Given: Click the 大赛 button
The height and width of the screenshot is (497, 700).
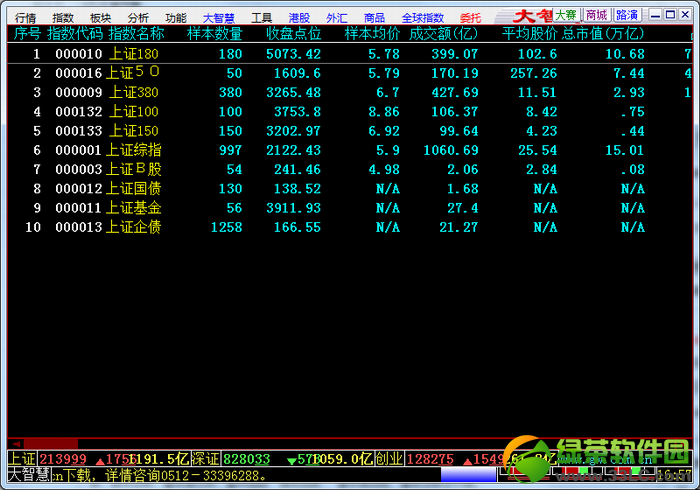Looking at the screenshot, I should tap(566, 15).
